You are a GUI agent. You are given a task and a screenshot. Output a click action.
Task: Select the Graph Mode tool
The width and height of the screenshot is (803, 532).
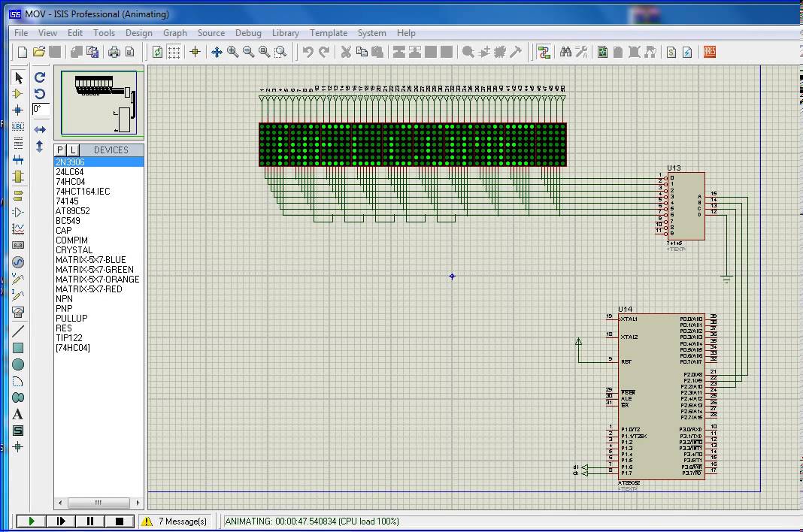(x=18, y=229)
